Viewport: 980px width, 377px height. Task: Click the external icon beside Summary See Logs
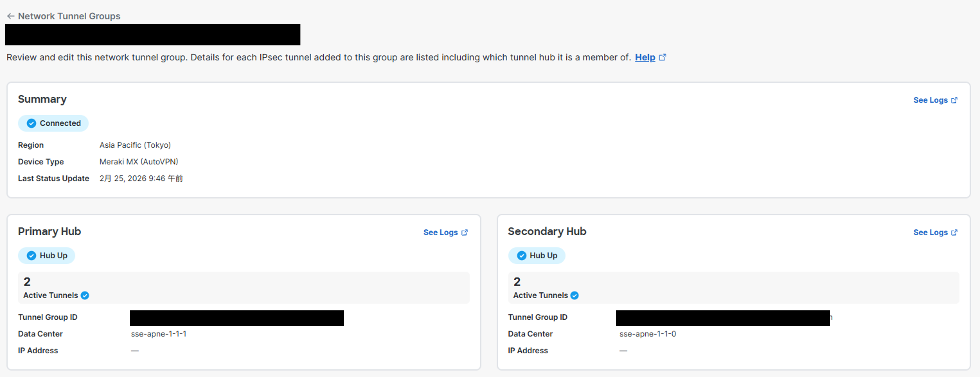point(954,100)
